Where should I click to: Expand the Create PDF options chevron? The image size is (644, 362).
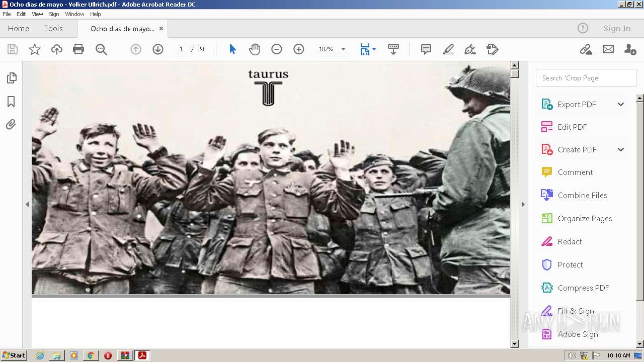coord(621,149)
